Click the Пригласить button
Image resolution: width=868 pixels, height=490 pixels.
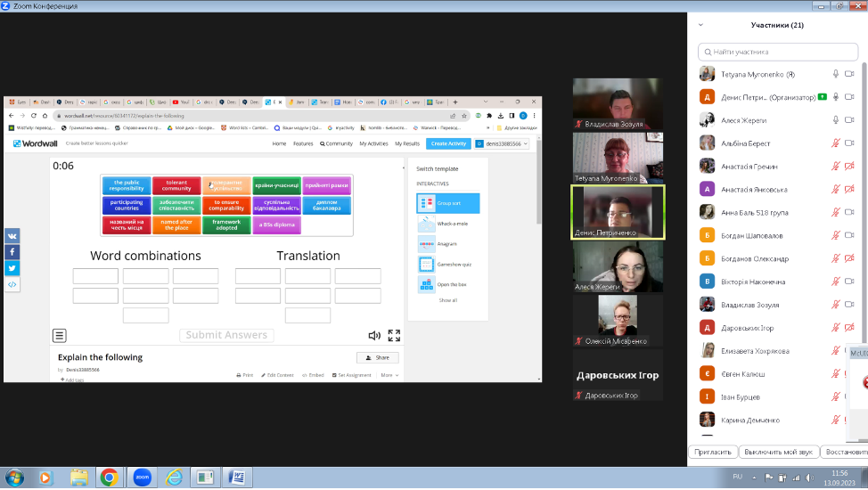coord(715,452)
